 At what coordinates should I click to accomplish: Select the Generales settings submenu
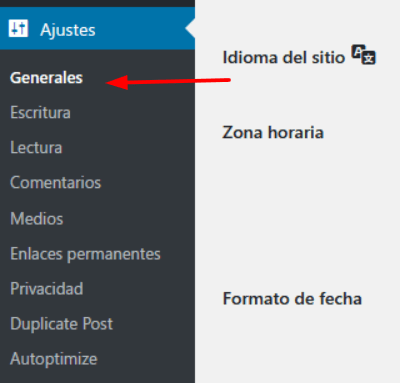click(x=46, y=78)
